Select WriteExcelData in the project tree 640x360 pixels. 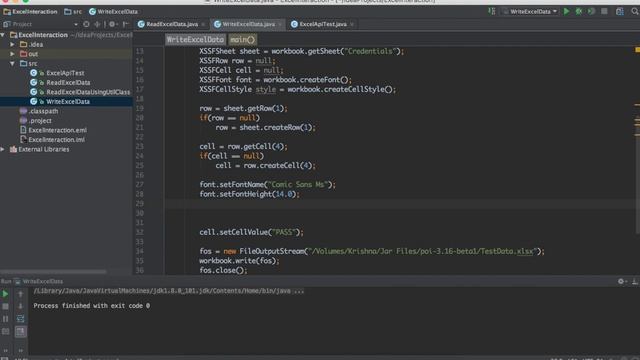click(x=68, y=102)
